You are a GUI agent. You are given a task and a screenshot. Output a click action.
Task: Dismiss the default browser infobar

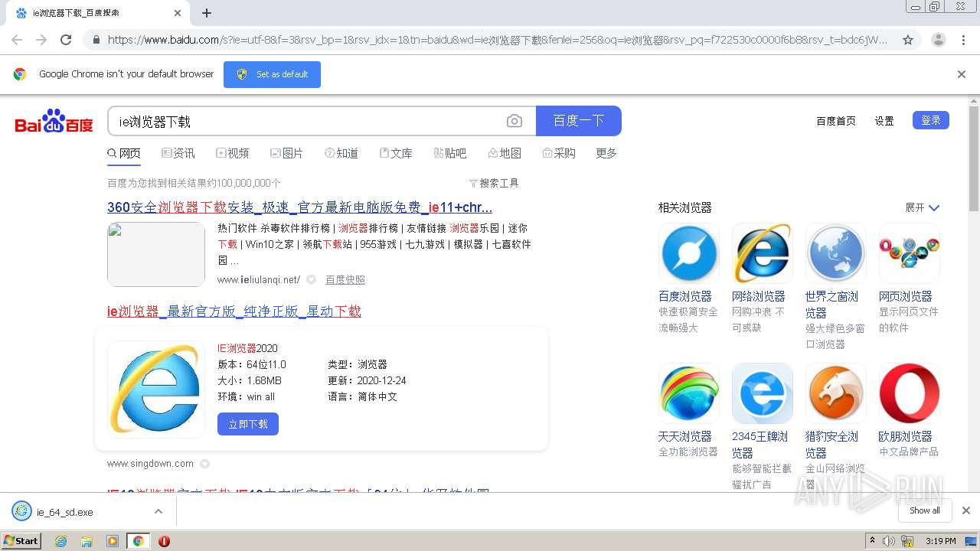point(962,74)
